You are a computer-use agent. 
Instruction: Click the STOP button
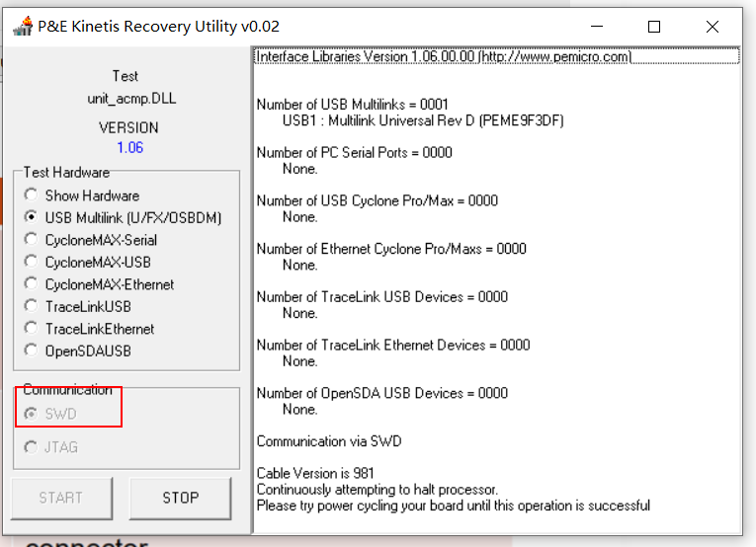pos(180,498)
